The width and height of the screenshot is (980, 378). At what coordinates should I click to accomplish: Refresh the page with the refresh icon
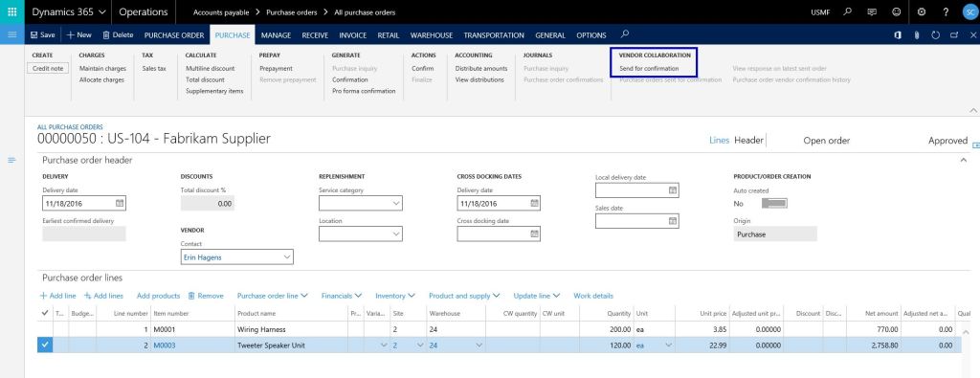[x=936, y=35]
